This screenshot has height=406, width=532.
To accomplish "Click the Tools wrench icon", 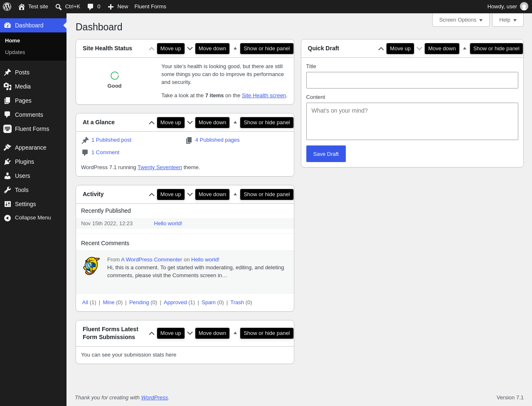I will point(7,190).
